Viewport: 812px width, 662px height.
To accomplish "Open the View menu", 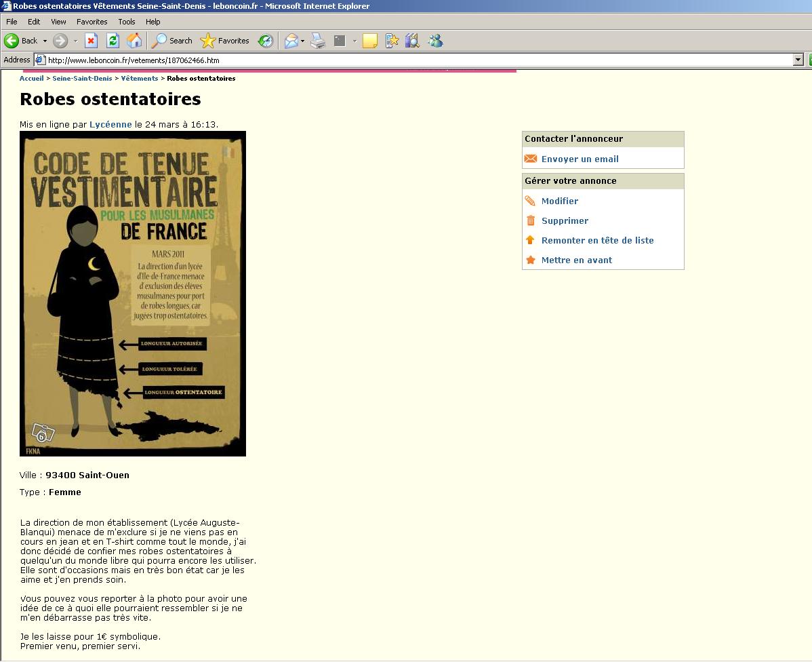I will point(58,22).
